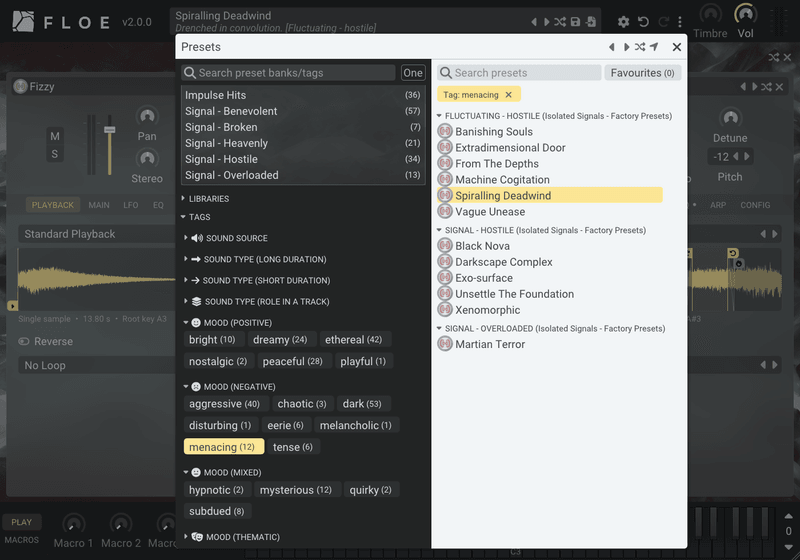The height and width of the screenshot is (560, 800).
Task: Mute the Fizzy layer with M button
Action: (x=55, y=136)
